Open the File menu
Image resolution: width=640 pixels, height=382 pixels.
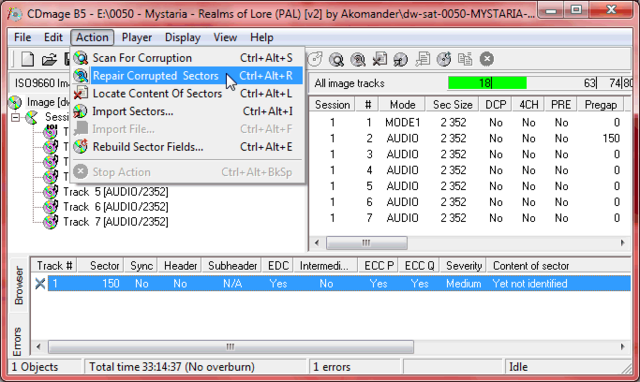point(22,38)
